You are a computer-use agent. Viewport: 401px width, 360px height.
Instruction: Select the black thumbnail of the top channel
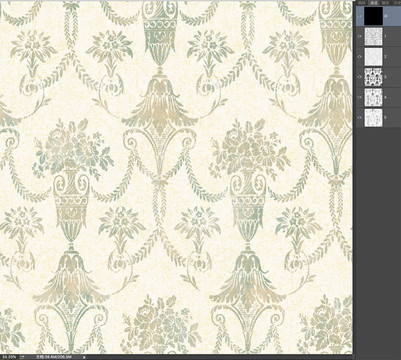(373, 16)
